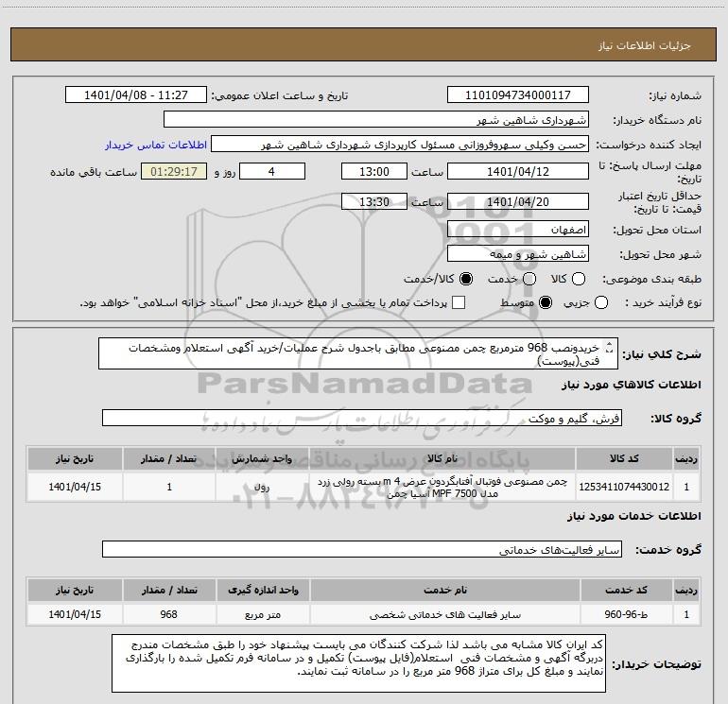Click the scroll arrows of description box
The width and height of the screenshot is (728, 704).
pos(610,348)
